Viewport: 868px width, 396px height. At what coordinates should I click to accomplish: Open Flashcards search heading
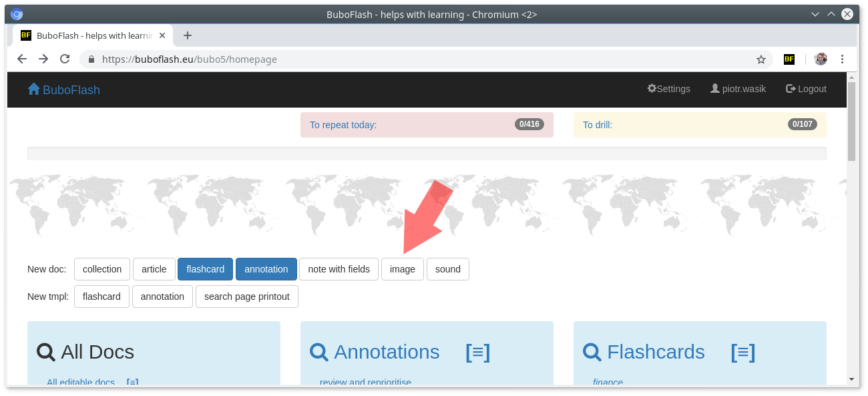point(644,352)
